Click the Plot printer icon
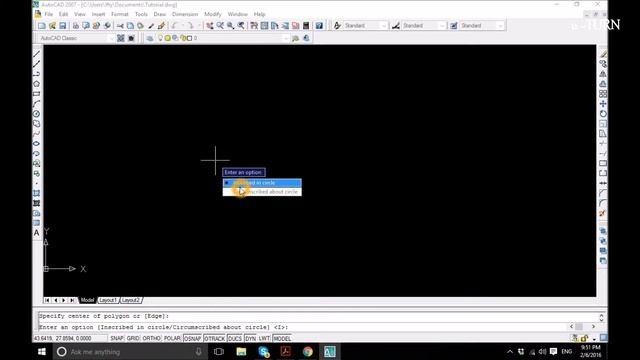Image resolution: width=640 pixels, height=360 pixels. (76, 26)
